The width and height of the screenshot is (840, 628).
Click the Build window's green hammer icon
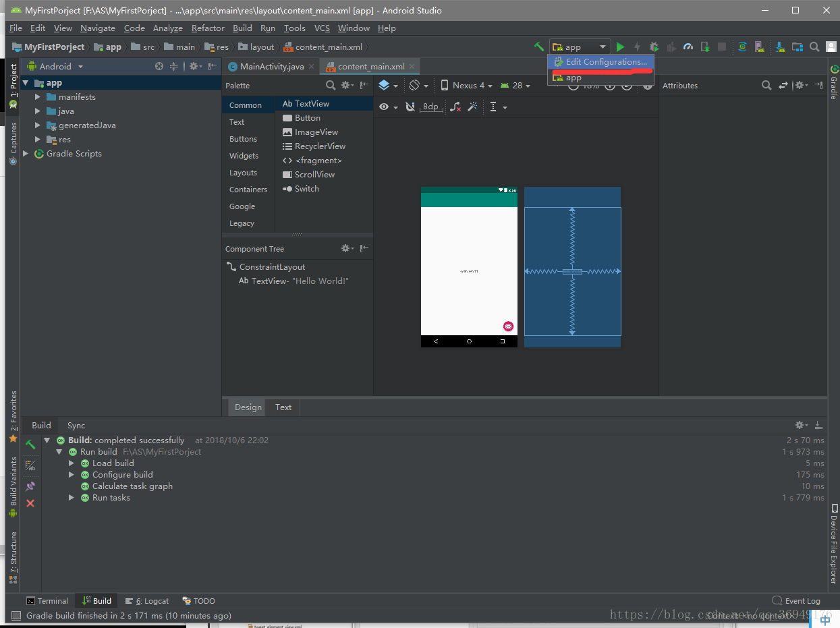(30, 445)
